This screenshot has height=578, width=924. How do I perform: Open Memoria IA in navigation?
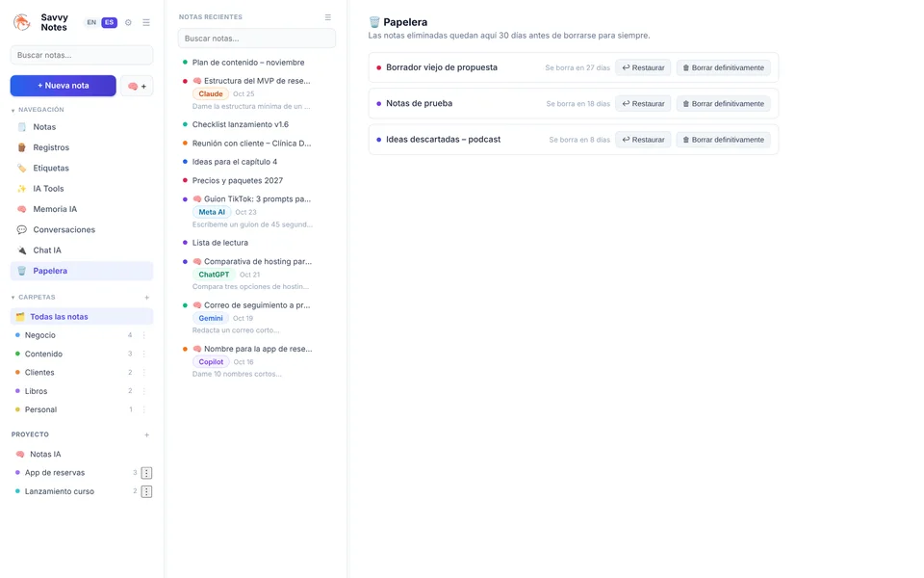[82, 209]
